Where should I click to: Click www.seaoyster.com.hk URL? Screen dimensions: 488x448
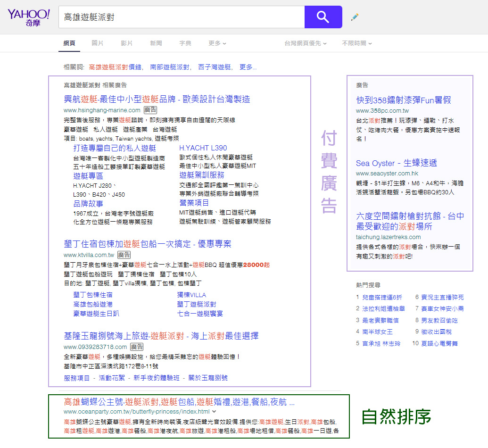point(387,174)
